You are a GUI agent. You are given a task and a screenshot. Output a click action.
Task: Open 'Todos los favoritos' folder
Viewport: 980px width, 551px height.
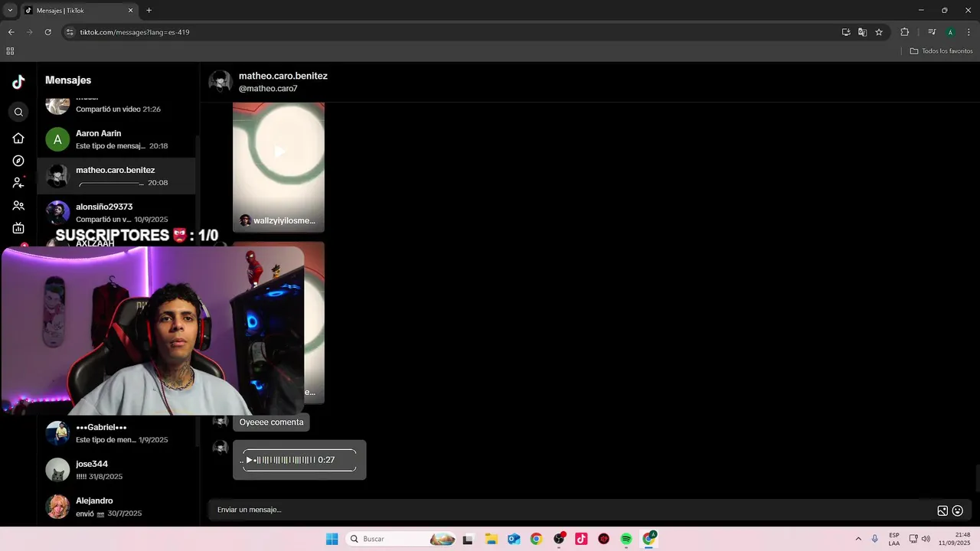point(941,51)
